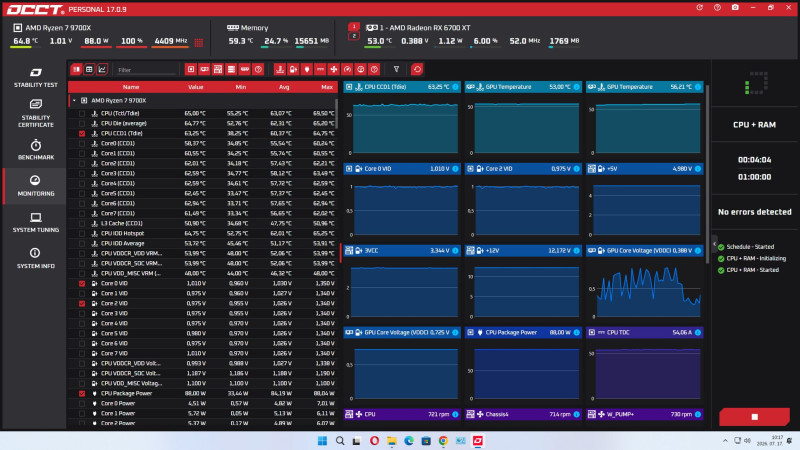Uncheck the Core 0 VID checkbox
800x450 pixels.
tap(82, 283)
